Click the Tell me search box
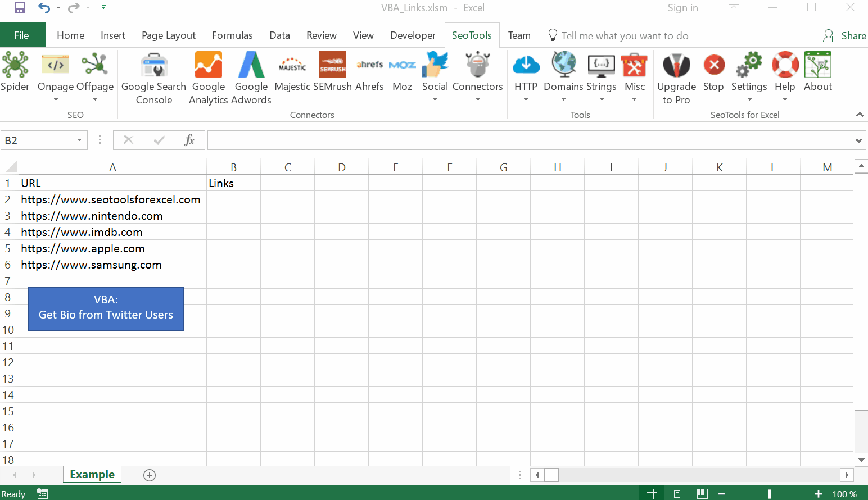This screenshot has height=500, width=868. coord(625,35)
